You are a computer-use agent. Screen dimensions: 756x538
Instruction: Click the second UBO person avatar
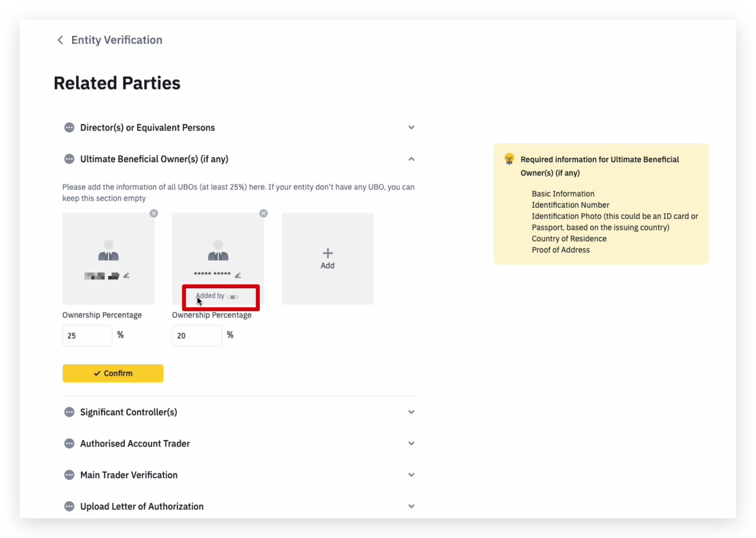coord(218,251)
